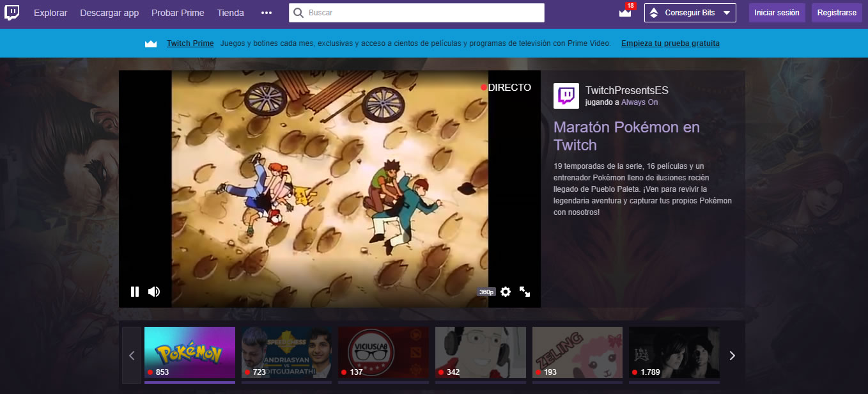868x394 pixels.
Task: Click the Registrarse button
Action: pyautogui.click(x=836, y=12)
